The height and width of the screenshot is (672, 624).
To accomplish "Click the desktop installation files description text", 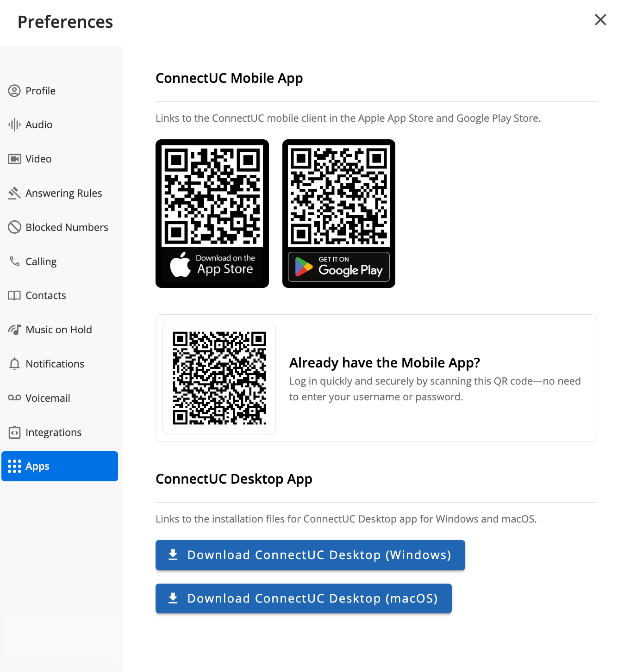I will pyautogui.click(x=346, y=519).
